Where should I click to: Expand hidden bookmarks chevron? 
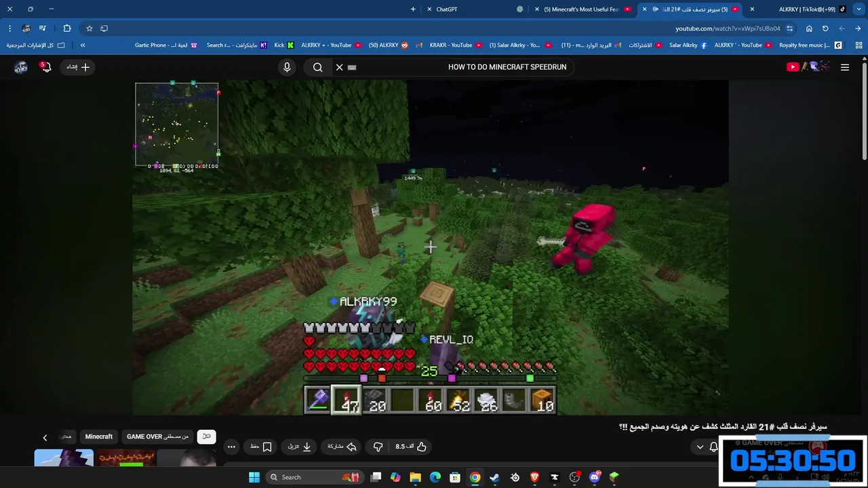[83, 45]
